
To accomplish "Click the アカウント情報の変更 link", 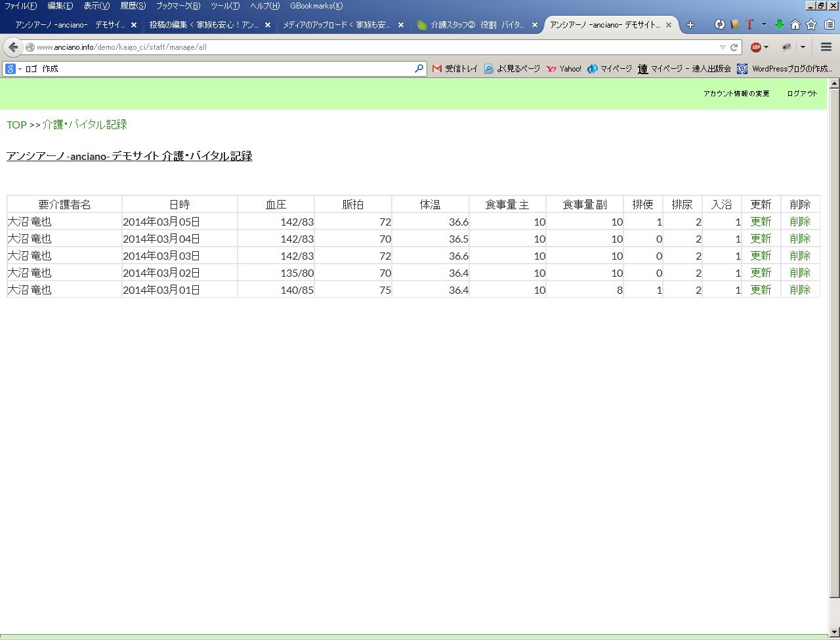I will tap(736, 94).
